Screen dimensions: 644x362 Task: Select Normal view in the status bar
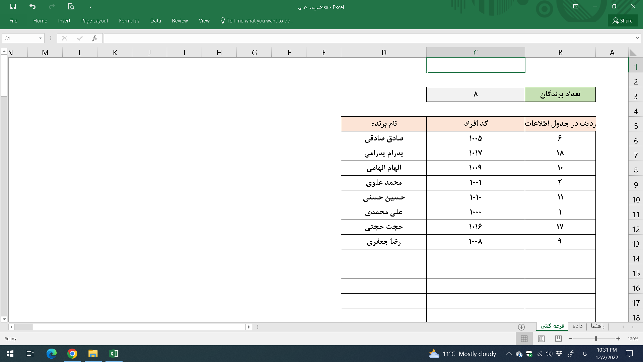(524, 339)
